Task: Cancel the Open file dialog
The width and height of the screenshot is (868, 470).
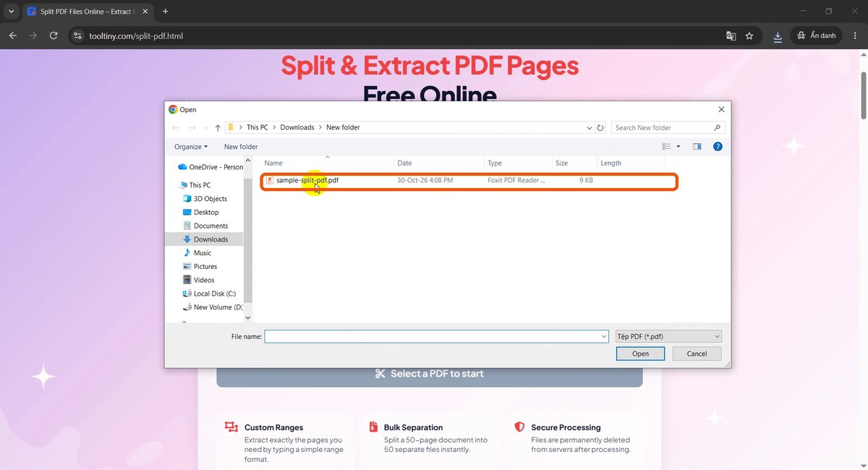Action: click(697, 354)
